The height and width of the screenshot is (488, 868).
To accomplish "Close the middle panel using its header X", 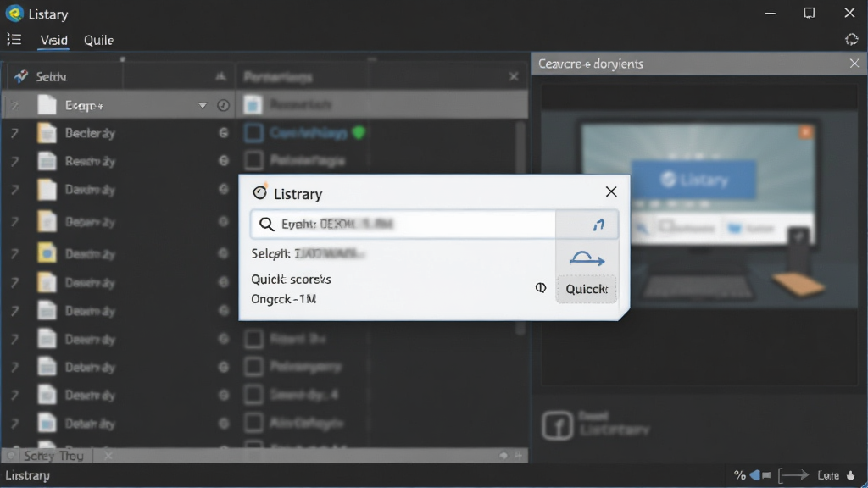I will pos(514,76).
